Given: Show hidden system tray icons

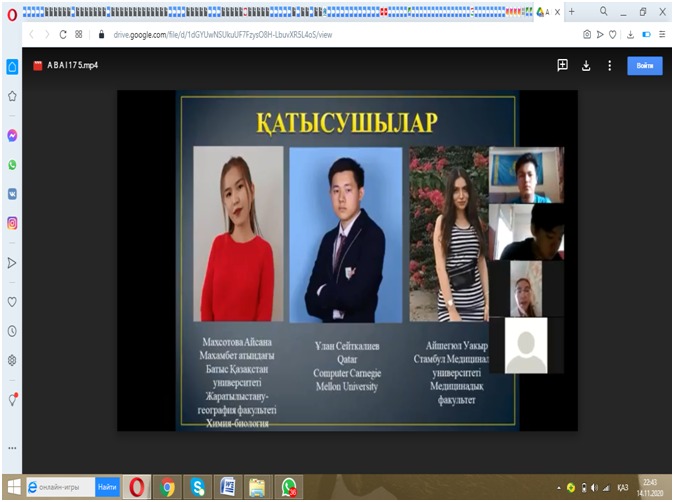Looking at the screenshot, I should pos(559,488).
